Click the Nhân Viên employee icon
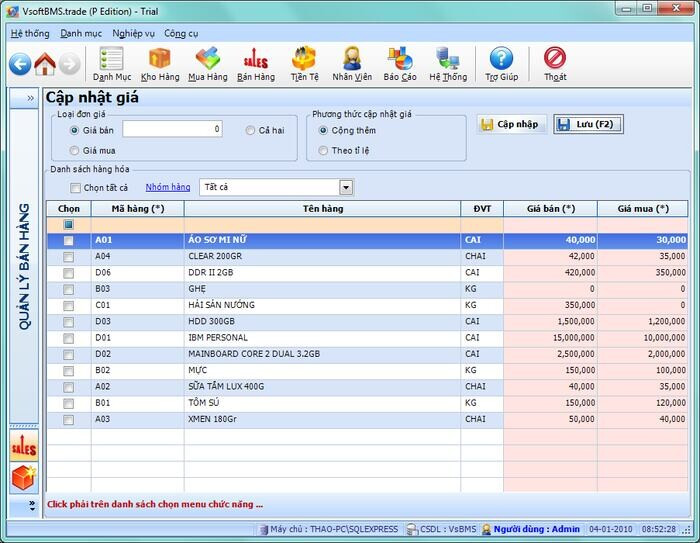The height and width of the screenshot is (543, 700). click(x=352, y=64)
